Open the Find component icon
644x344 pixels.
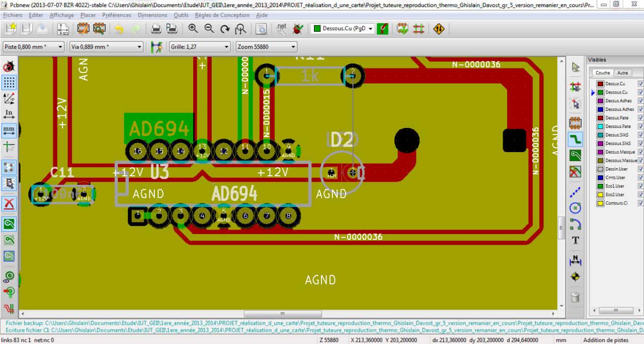[x=262, y=29]
